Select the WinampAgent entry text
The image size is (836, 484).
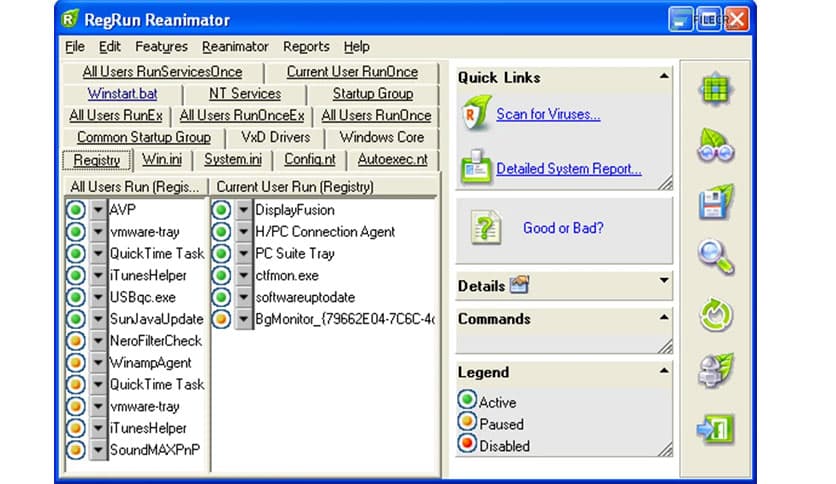[150, 363]
